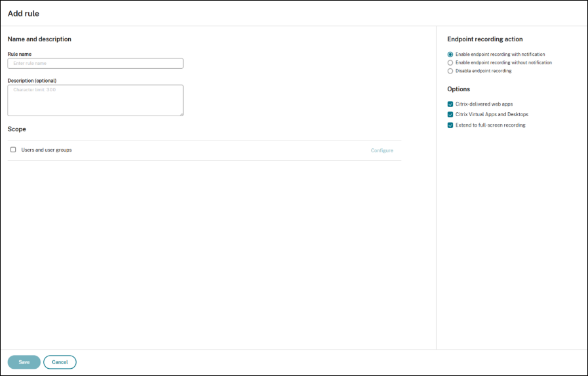
Task: Untick Extend to full-screen recording
Action: 450,125
